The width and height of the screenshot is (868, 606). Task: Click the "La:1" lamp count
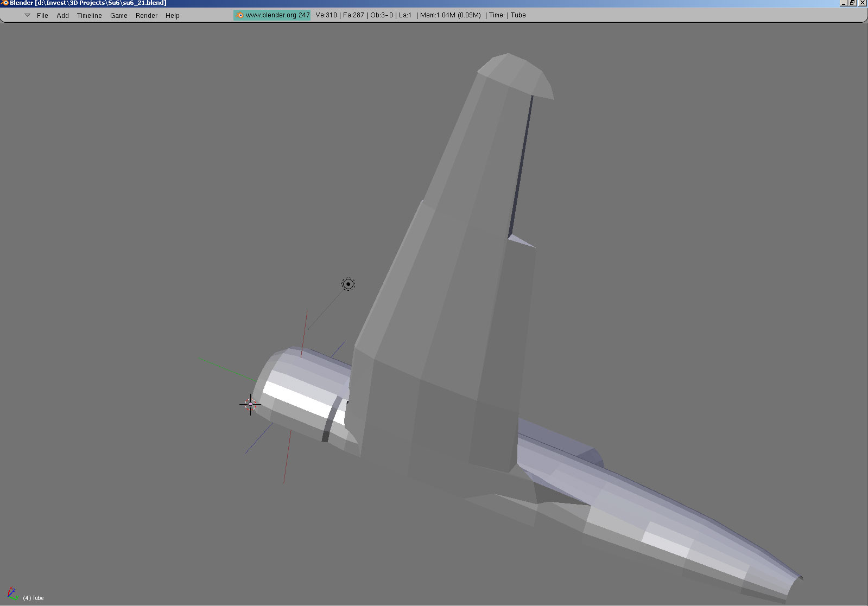[406, 15]
